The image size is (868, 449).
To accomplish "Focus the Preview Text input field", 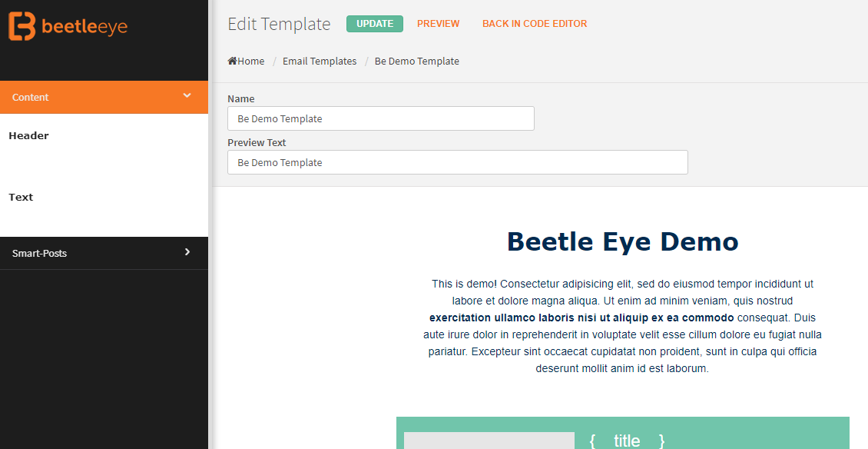I will point(458,162).
